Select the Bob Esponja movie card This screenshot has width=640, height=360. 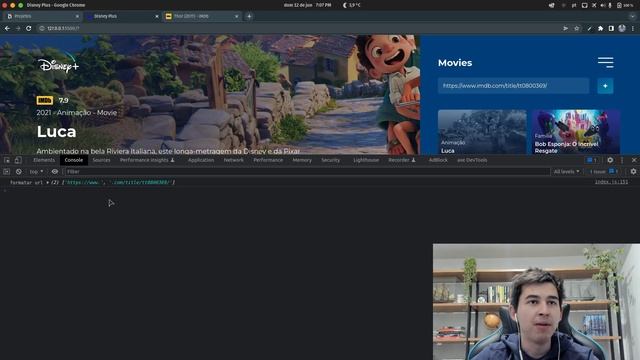pos(576,132)
